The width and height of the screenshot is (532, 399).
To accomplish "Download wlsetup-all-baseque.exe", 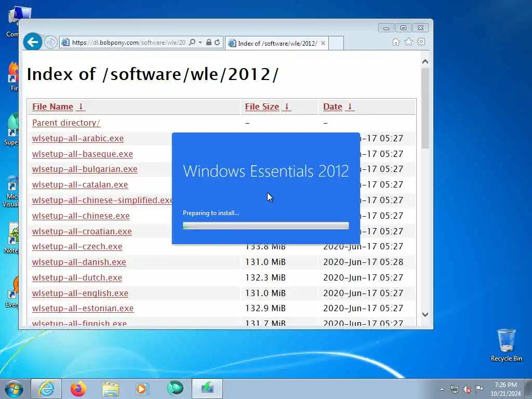I will coord(83,154).
